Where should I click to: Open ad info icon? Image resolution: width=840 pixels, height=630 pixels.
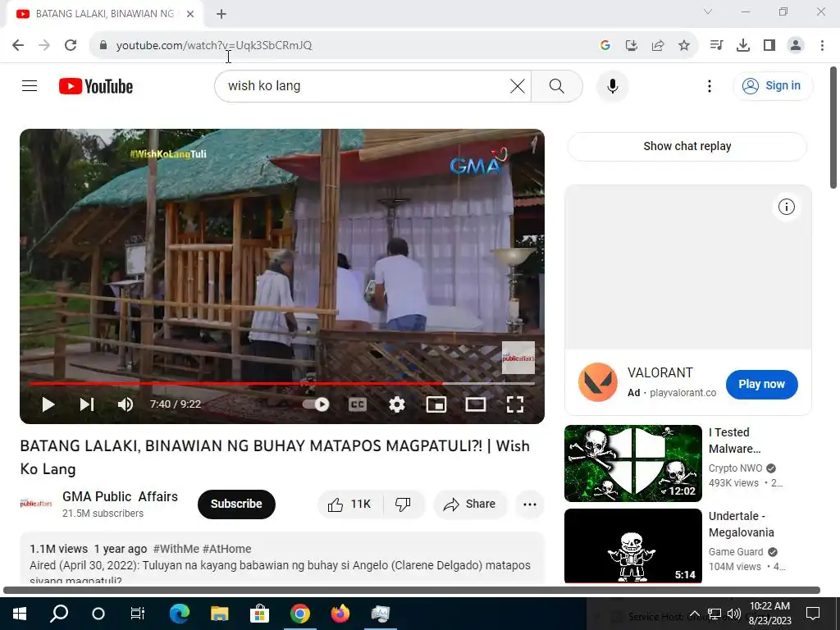click(x=786, y=207)
